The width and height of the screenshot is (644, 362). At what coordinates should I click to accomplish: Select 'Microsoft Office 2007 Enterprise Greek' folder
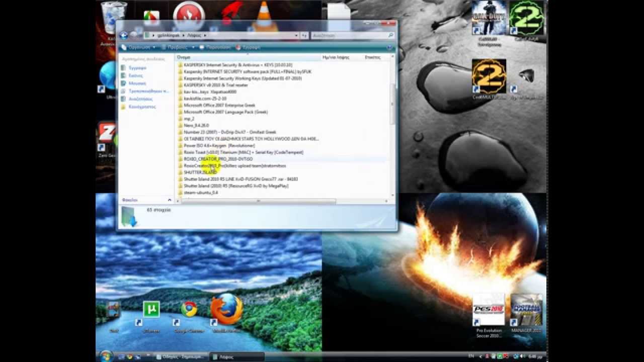pos(219,105)
